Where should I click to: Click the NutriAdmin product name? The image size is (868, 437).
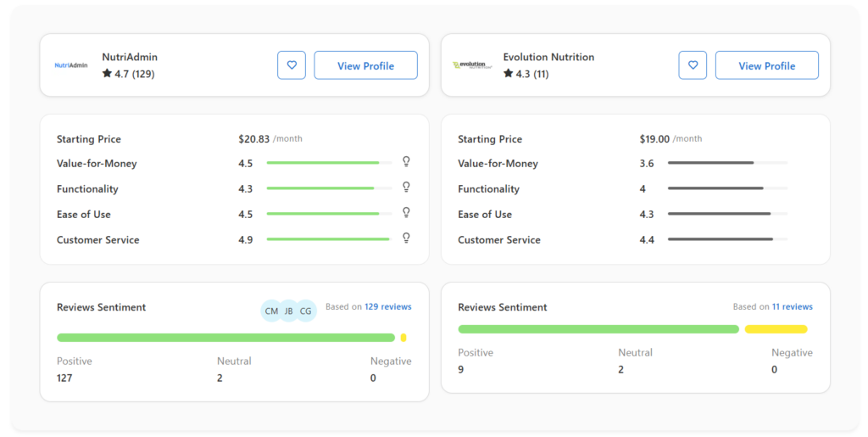pyautogui.click(x=130, y=57)
